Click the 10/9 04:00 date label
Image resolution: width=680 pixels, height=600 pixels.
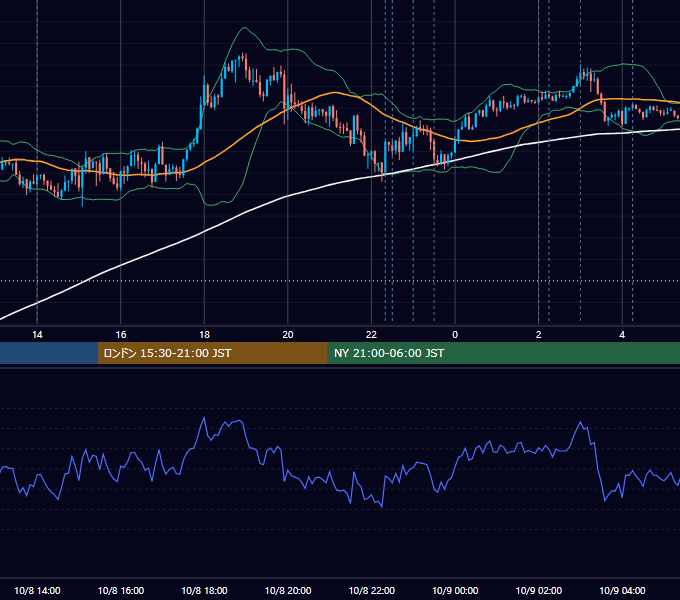click(x=622, y=590)
